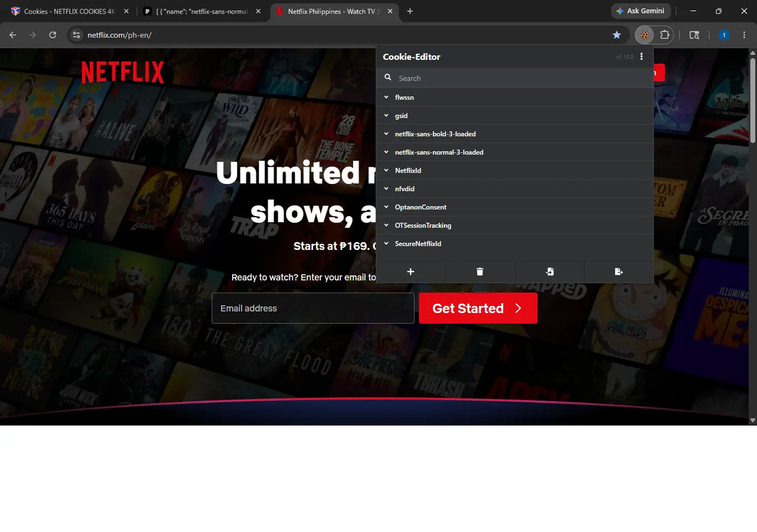The height and width of the screenshot is (532, 757).
Task: Open a new browser tab
Action: tap(410, 11)
